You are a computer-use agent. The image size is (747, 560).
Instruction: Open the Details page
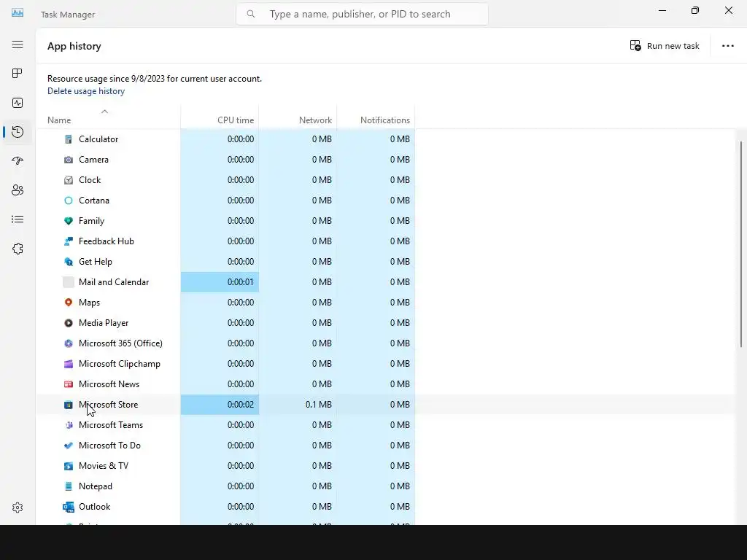(18, 219)
